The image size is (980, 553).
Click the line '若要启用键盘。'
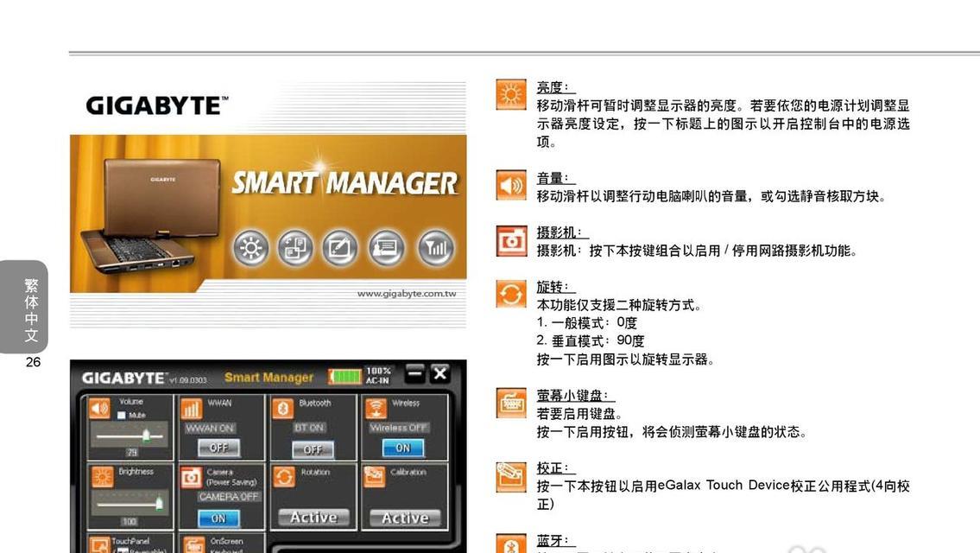click(579, 414)
